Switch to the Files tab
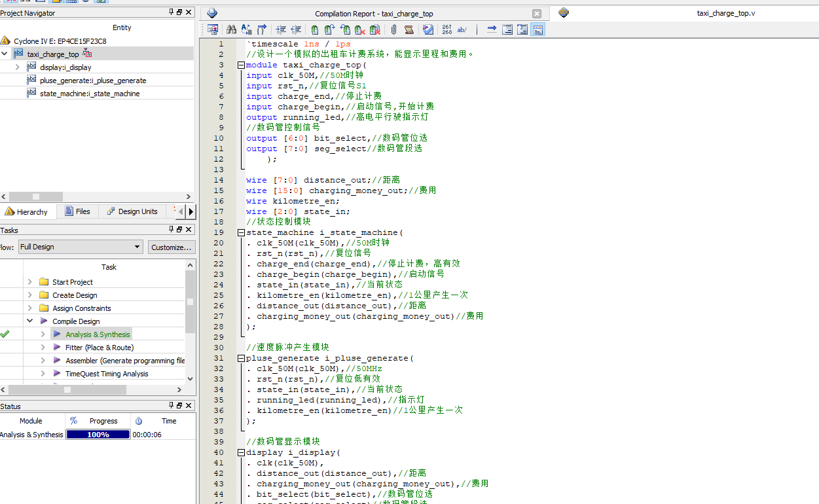This screenshot has height=504, width=819. [x=77, y=211]
